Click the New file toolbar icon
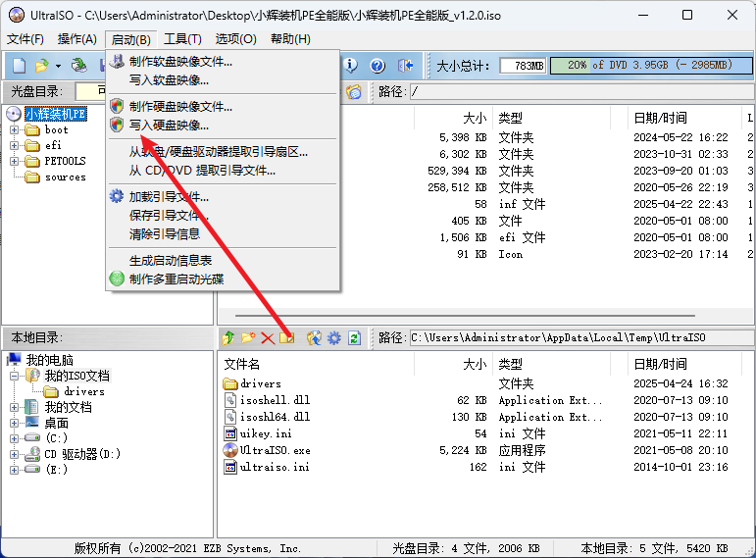The image size is (756, 558). [20, 65]
